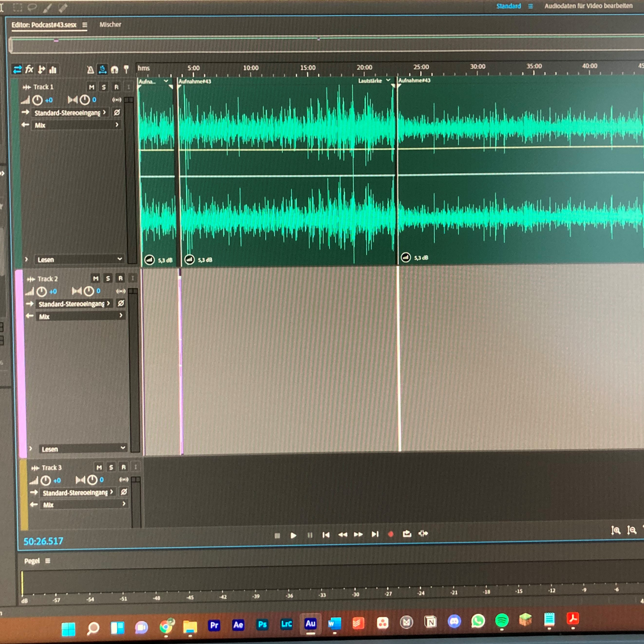Expand Track 1 automation lanes arrow
The image size is (644, 644).
click(27, 259)
